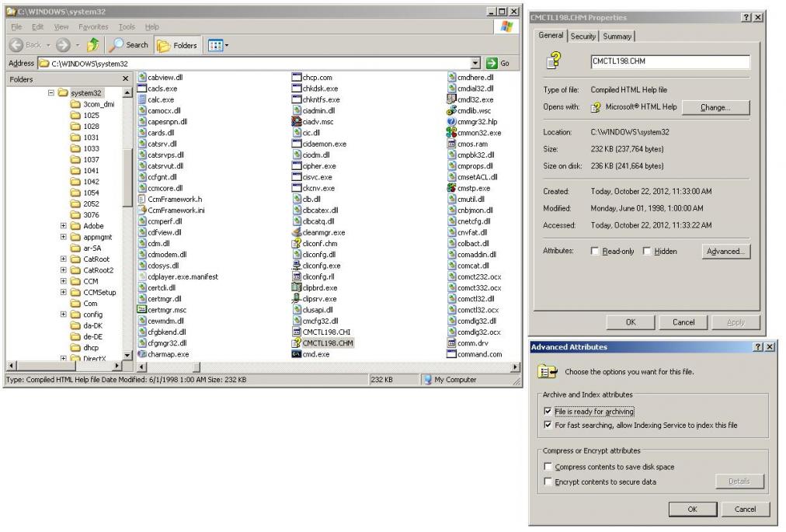Close the Folders pane with X

125,78
